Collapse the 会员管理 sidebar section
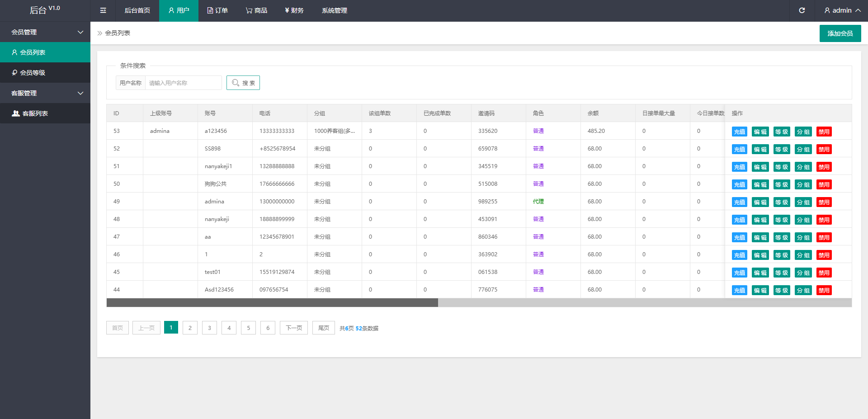 point(45,32)
